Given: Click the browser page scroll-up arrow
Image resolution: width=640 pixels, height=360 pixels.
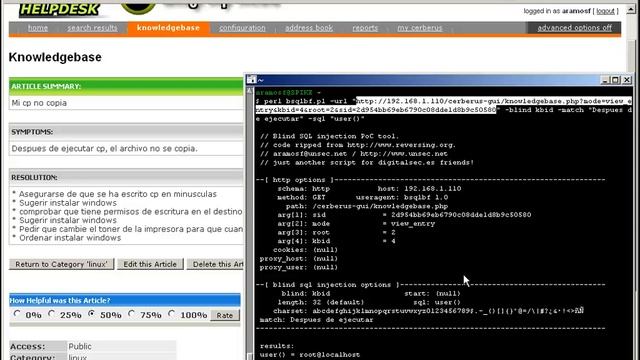Looking at the screenshot, I should (x=631, y=9).
